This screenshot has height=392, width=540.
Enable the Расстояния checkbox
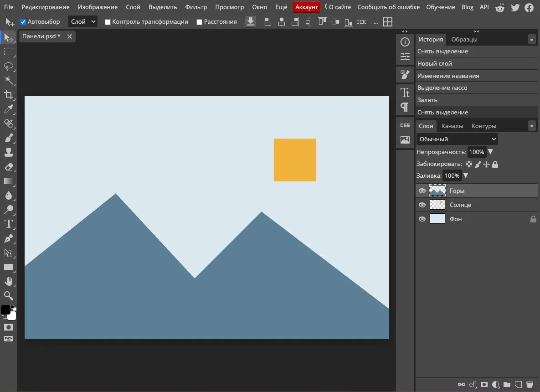[200, 22]
